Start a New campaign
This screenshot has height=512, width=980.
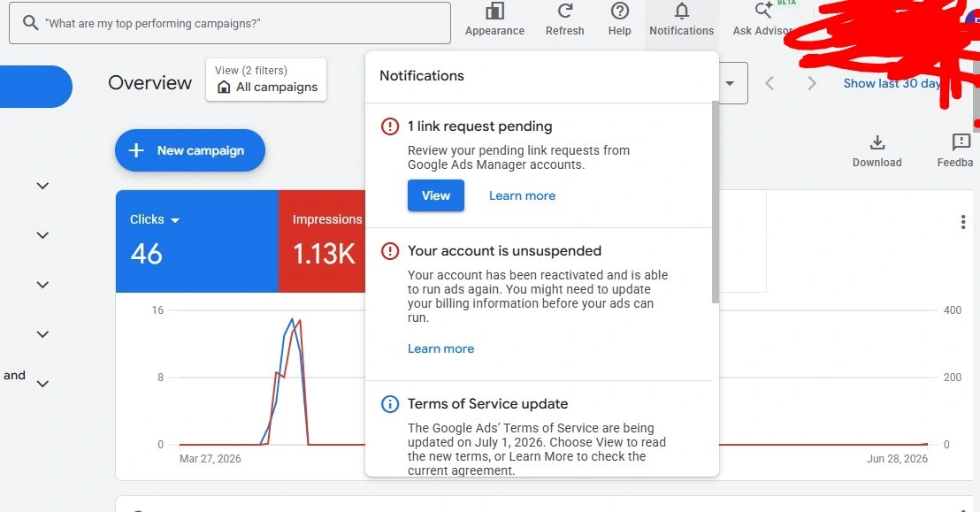click(190, 150)
